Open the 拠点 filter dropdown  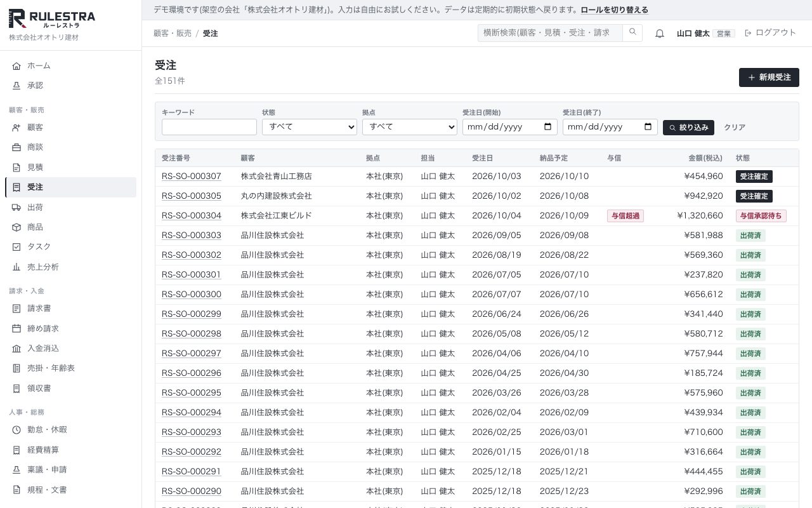coord(410,127)
